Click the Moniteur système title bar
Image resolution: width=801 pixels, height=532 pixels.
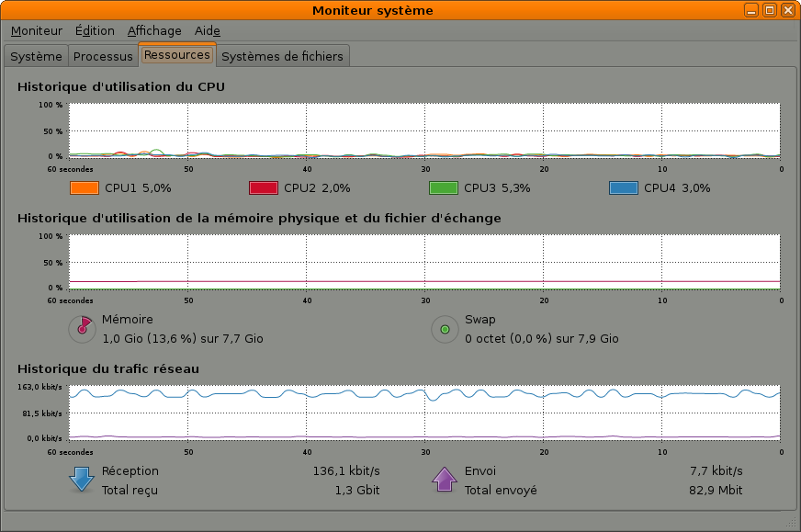[x=372, y=10]
